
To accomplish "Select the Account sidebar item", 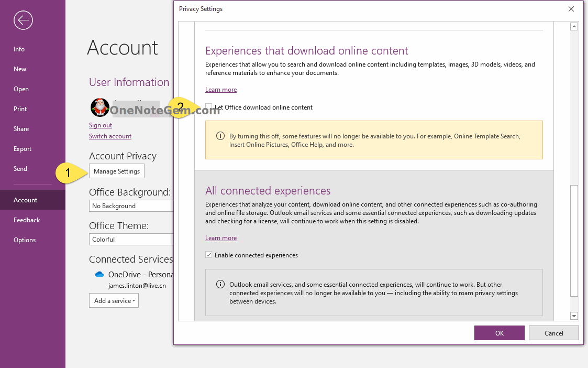I will [x=32, y=200].
